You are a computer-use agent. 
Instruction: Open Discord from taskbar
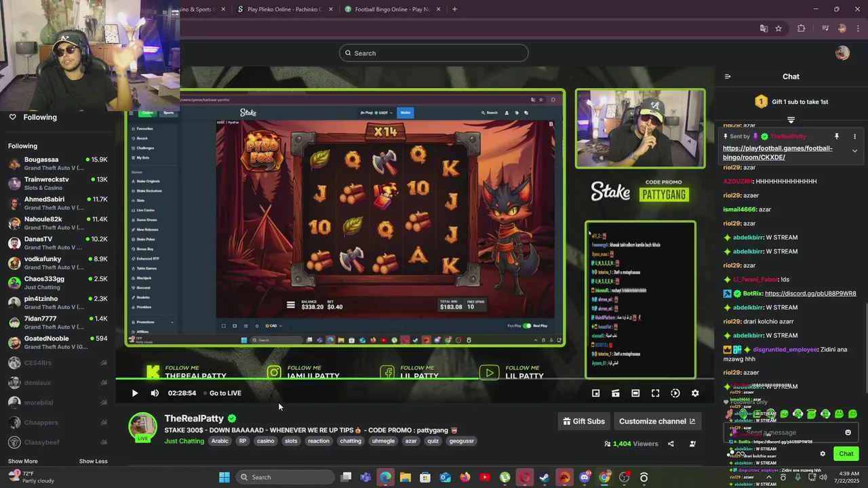point(585,477)
